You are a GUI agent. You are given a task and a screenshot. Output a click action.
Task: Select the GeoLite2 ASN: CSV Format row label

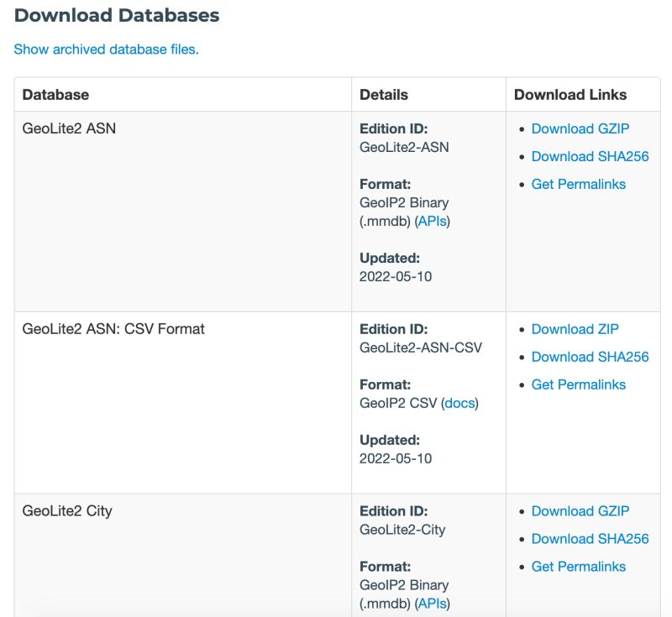pyautogui.click(x=112, y=329)
